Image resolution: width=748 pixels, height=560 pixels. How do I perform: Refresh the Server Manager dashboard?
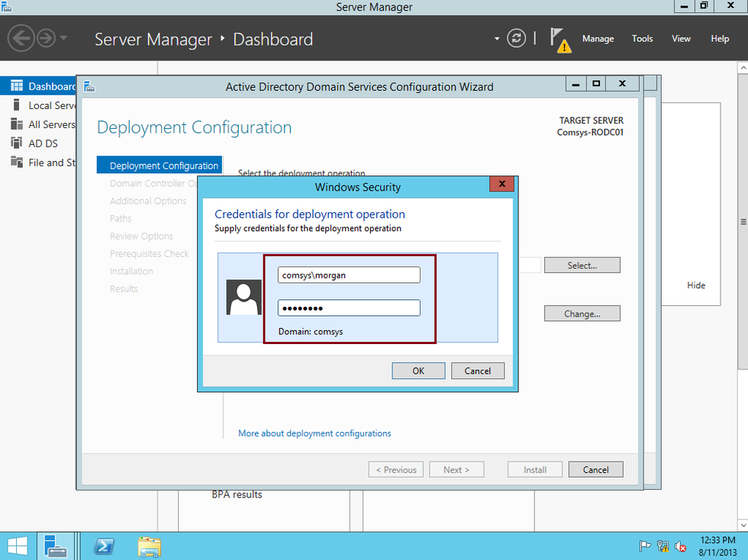pos(516,38)
